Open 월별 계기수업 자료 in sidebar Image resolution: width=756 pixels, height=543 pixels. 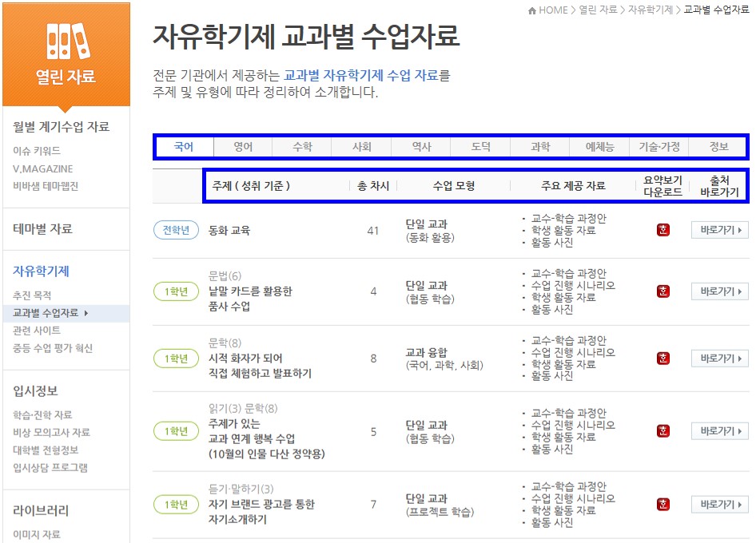(x=62, y=127)
